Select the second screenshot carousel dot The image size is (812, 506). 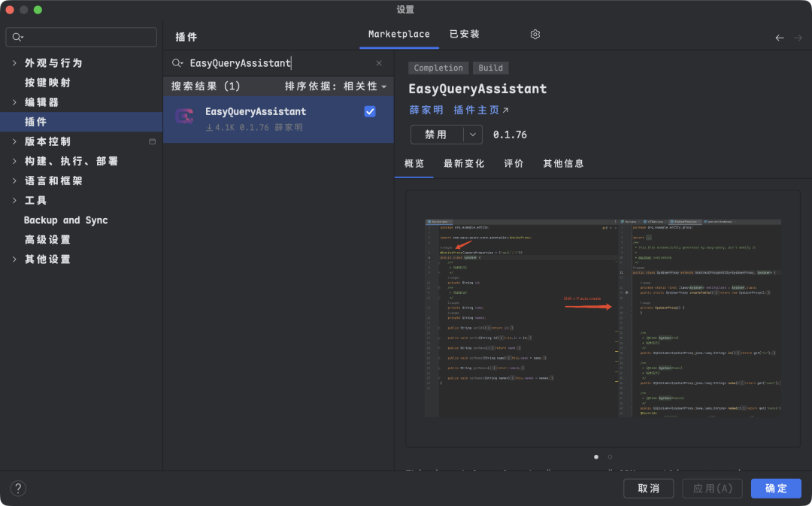[x=610, y=457]
